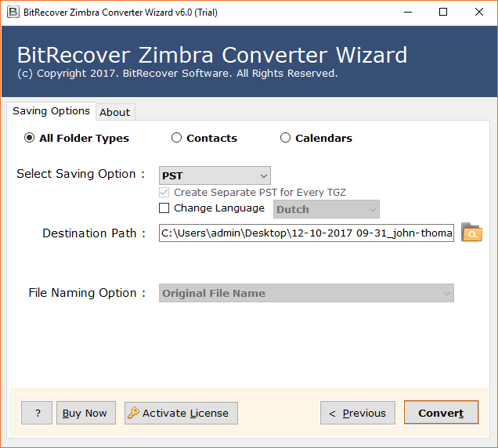Select All Folder Types radio button

[x=29, y=138]
